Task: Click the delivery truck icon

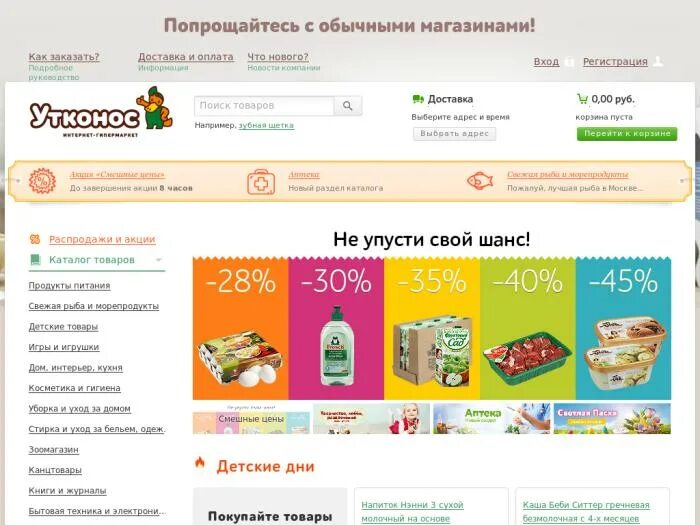Action: click(x=418, y=99)
